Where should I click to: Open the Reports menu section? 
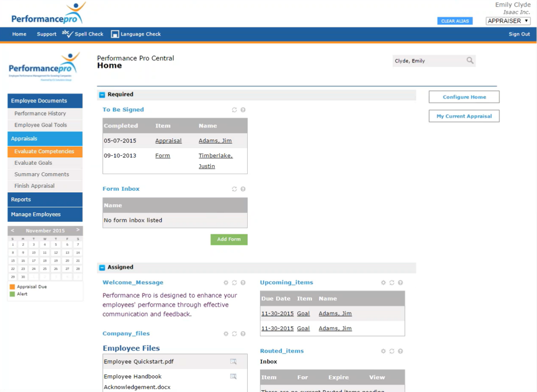tap(45, 199)
